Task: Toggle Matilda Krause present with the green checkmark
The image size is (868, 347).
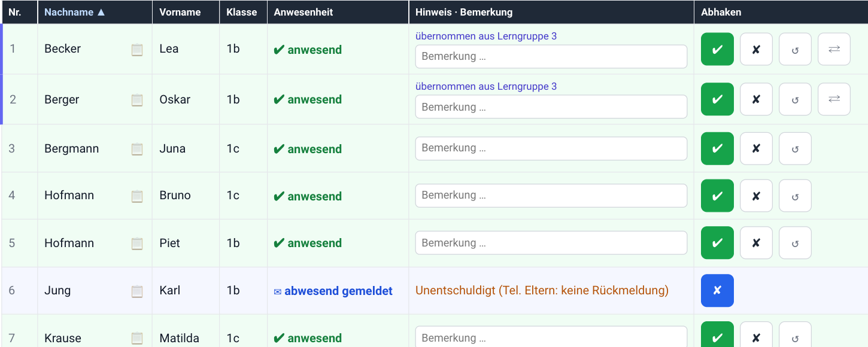Action: [x=717, y=337]
